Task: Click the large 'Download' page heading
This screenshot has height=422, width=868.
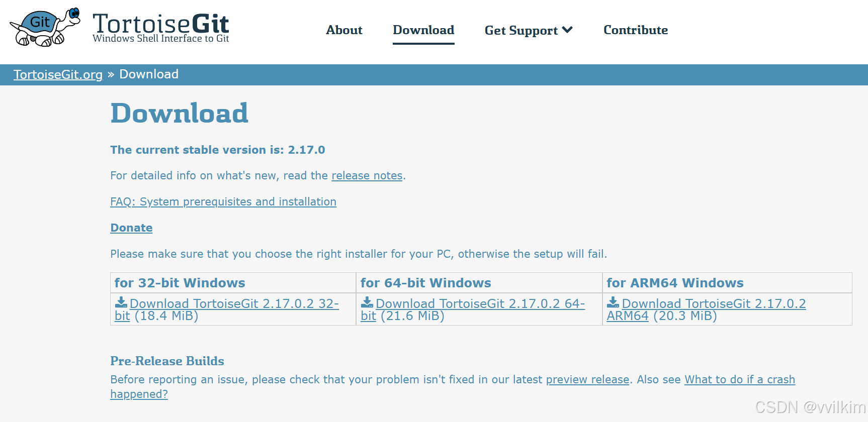Action: [179, 113]
